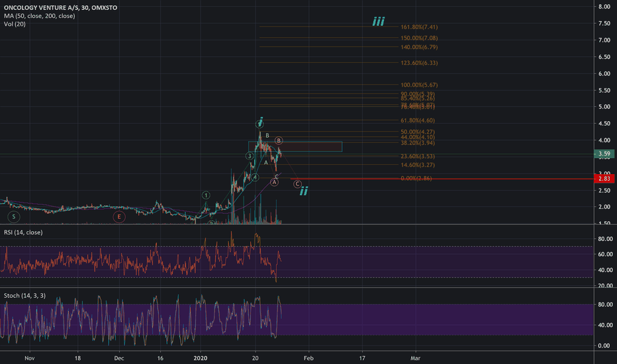Select the Vol (20) indicator label
Screen dimensions: 617x364
(15, 24)
